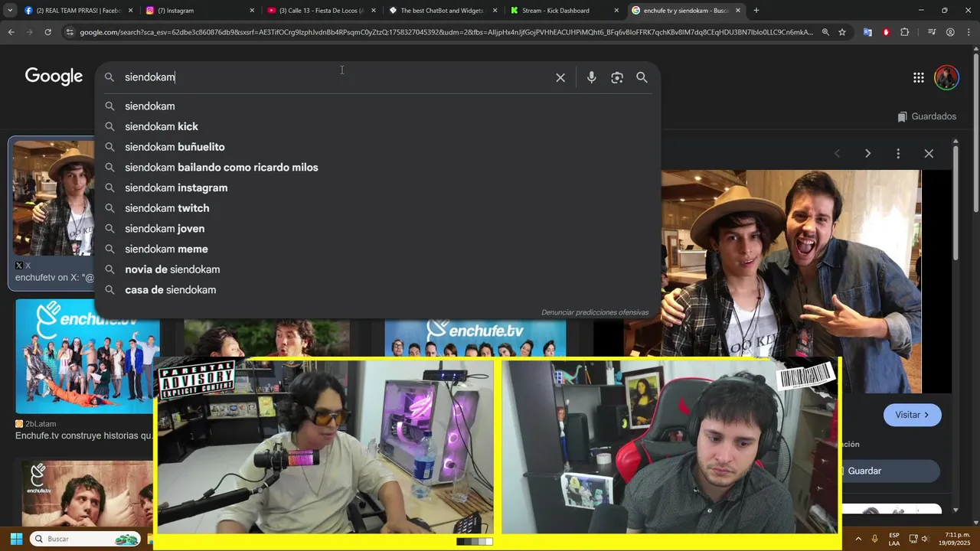Open the Google account profile avatar
The width and height of the screenshot is (980, 551).
[x=946, y=77]
